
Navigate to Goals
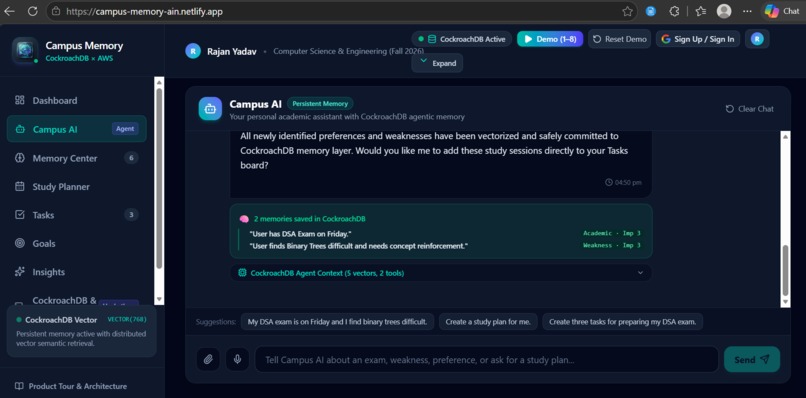click(77, 243)
